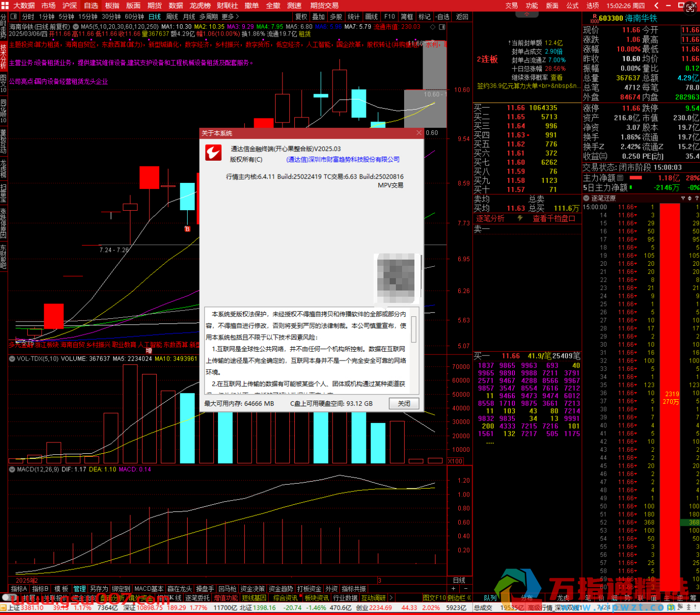Expand the VOL-TDX indicator dropdown arrow
Screen dimensions: 700x615
point(12,358)
